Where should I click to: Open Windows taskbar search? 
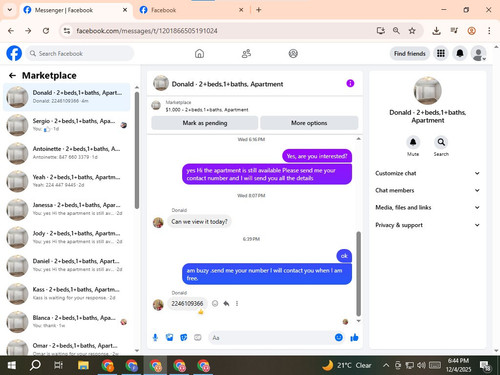35,365
